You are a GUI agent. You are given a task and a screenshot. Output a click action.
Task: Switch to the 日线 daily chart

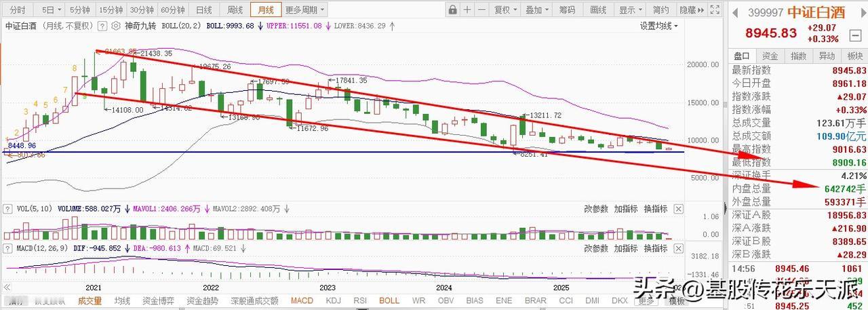(203, 9)
